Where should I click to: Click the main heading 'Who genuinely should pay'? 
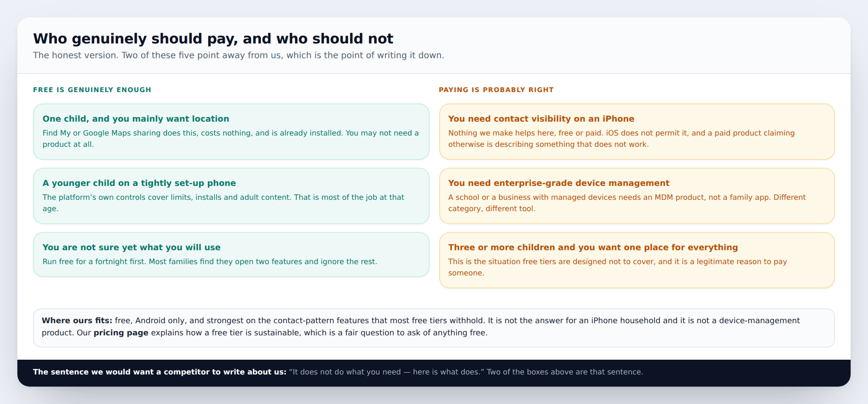tap(213, 39)
